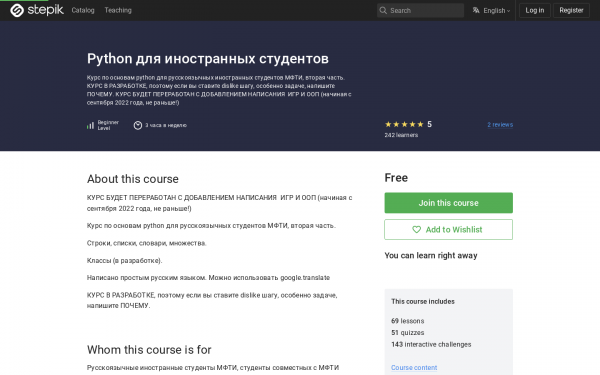The image size is (600, 375).
Task: Click the Join this course button
Action: [x=448, y=203]
